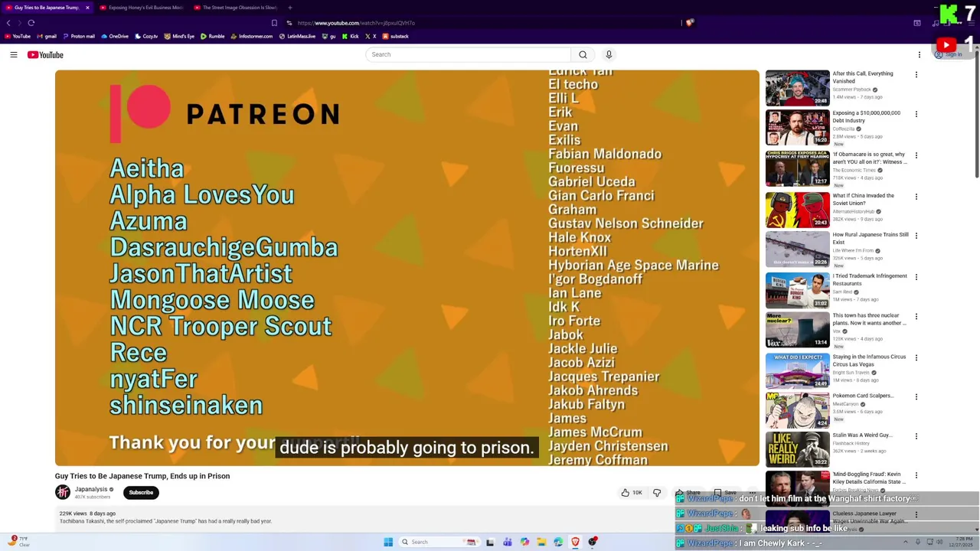Open options for 'After this Call' video
The image size is (980, 551).
(916, 75)
